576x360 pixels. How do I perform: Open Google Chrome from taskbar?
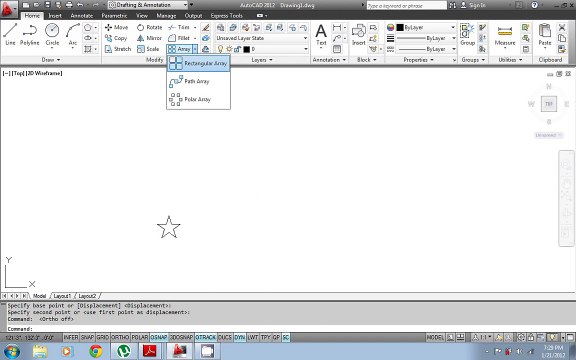tap(96, 351)
